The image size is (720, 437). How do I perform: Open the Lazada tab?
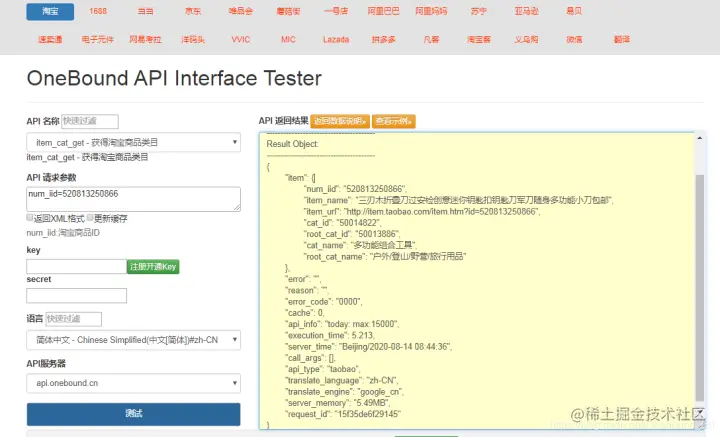tap(336, 39)
